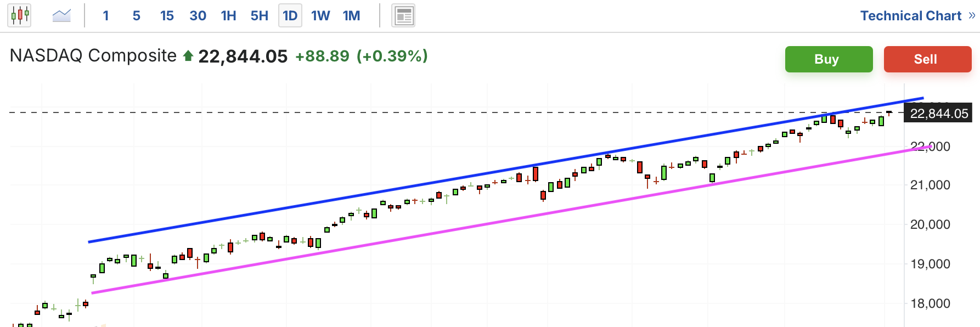Switch to area line chart type

(x=61, y=15)
